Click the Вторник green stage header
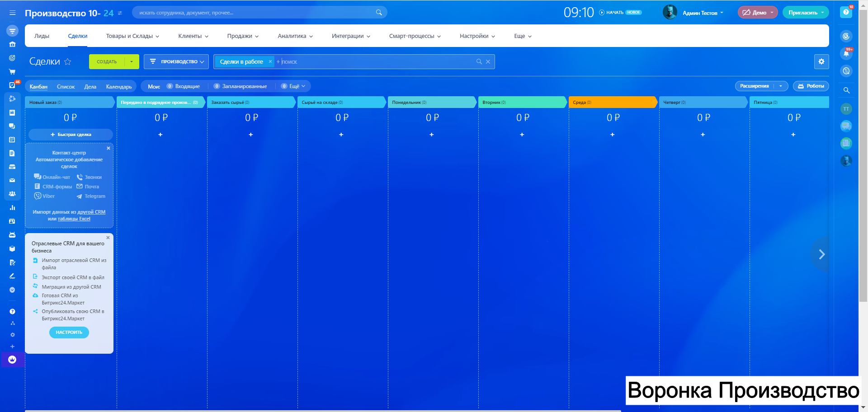The image size is (868, 412). tap(522, 103)
